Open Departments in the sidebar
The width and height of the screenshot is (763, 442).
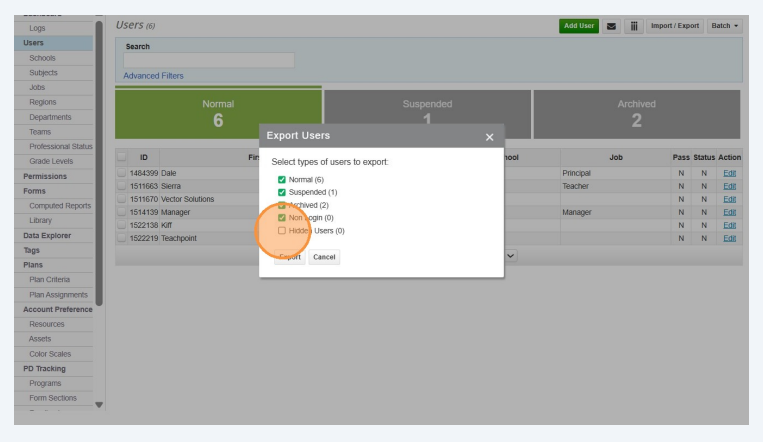(x=50, y=117)
